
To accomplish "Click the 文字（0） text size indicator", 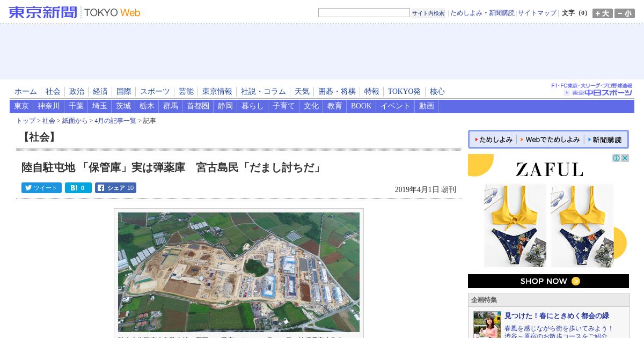I will (x=575, y=13).
